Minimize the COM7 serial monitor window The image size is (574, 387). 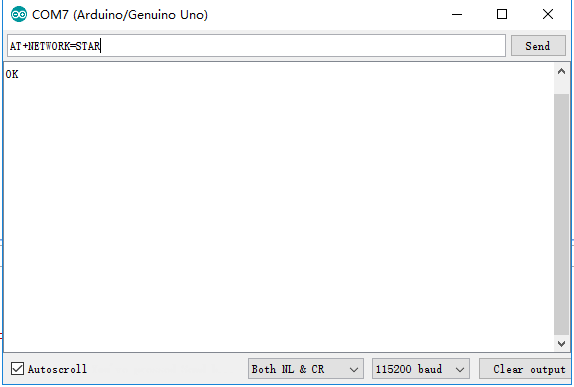point(457,15)
